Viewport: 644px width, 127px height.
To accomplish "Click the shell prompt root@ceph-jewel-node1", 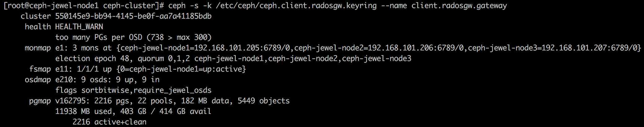I will [53, 6].
